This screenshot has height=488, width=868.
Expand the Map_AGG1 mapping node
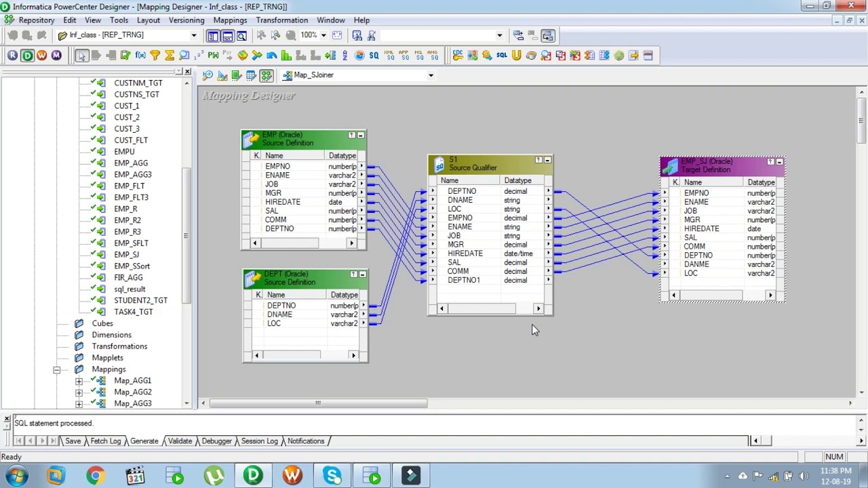[x=79, y=381]
